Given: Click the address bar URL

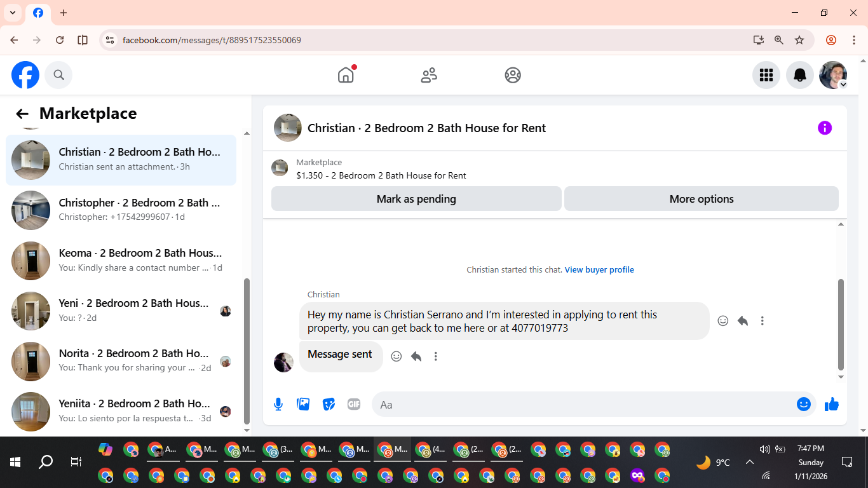Looking at the screenshot, I should pos(212,40).
